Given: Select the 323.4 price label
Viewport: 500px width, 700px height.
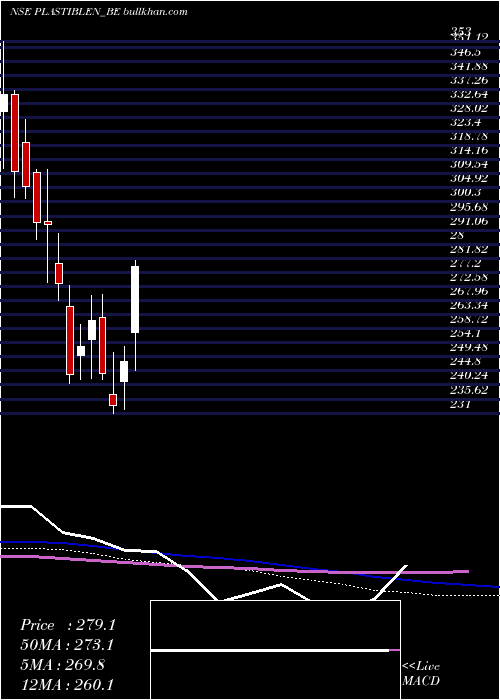Looking at the screenshot, I should [x=466, y=122].
